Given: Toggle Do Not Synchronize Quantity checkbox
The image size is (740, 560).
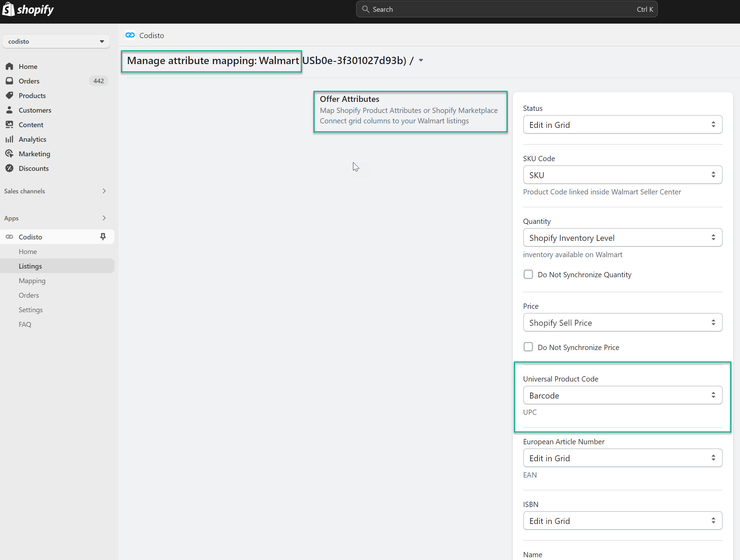Looking at the screenshot, I should [528, 274].
